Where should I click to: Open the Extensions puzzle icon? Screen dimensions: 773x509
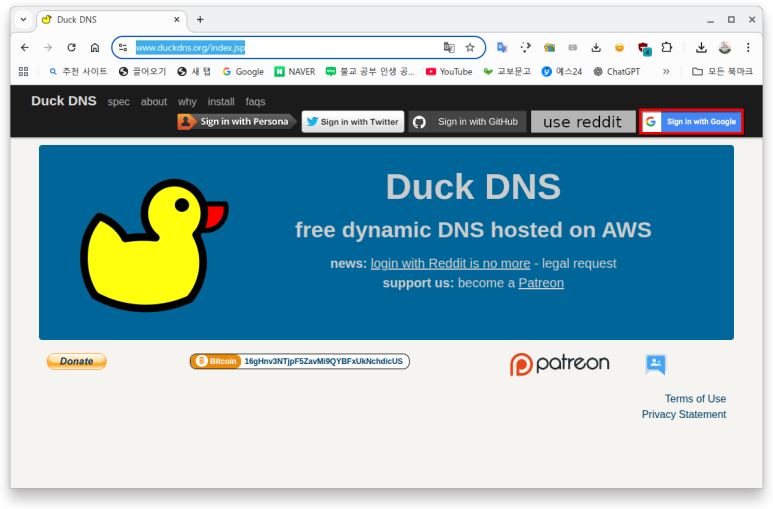click(x=667, y=47)
